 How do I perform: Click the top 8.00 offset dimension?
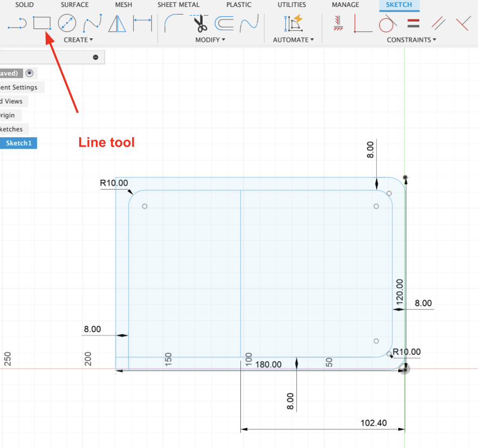[370, 150]
